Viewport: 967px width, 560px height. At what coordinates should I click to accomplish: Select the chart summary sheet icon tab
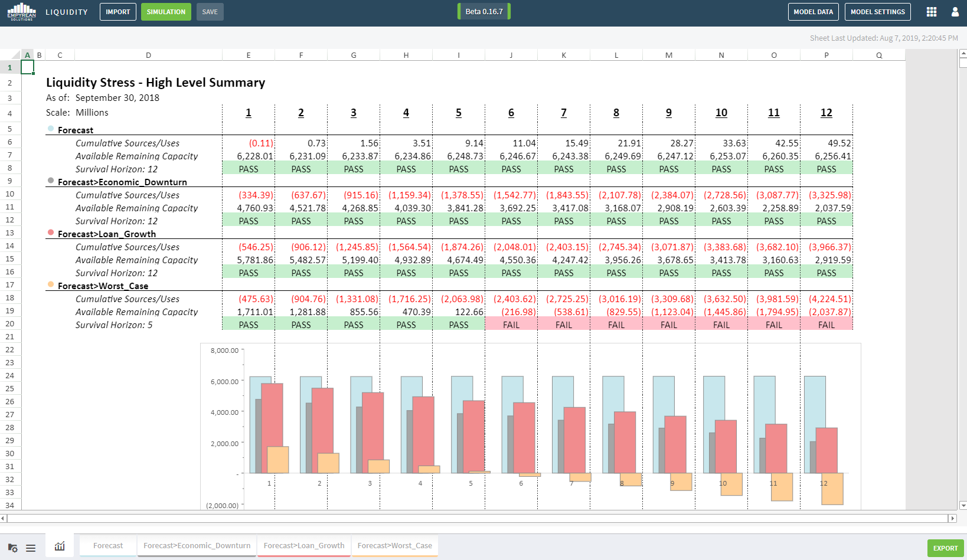[60, 546]
